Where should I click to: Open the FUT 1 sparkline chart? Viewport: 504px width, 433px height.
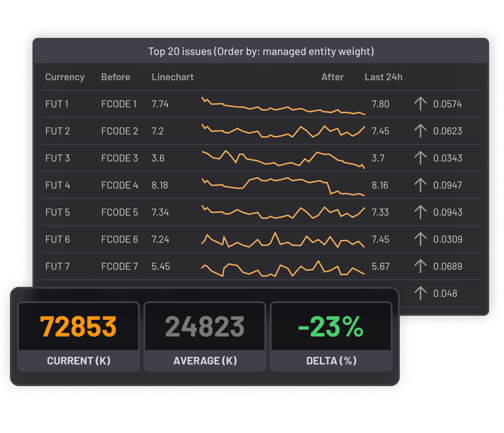point(283,106)
